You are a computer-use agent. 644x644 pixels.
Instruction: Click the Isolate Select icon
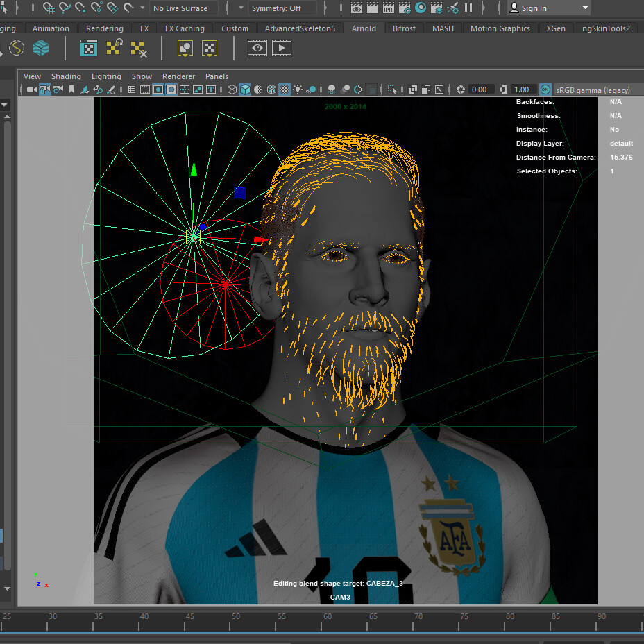click(392, 90)
